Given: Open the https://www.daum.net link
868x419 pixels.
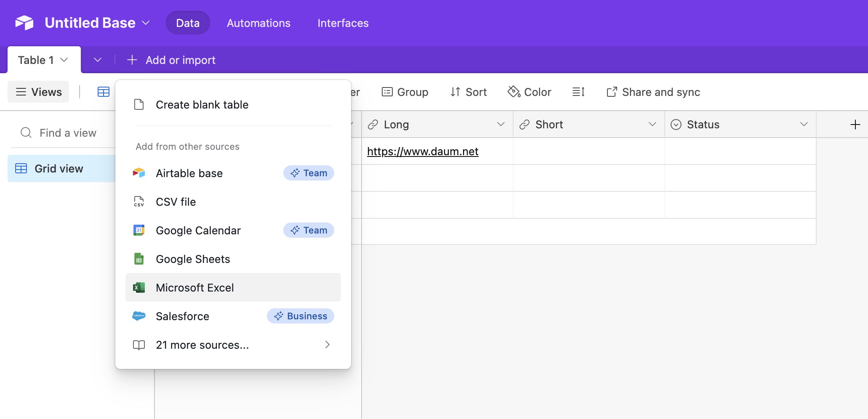Looking at the screenshot, I should coord(423,151).
